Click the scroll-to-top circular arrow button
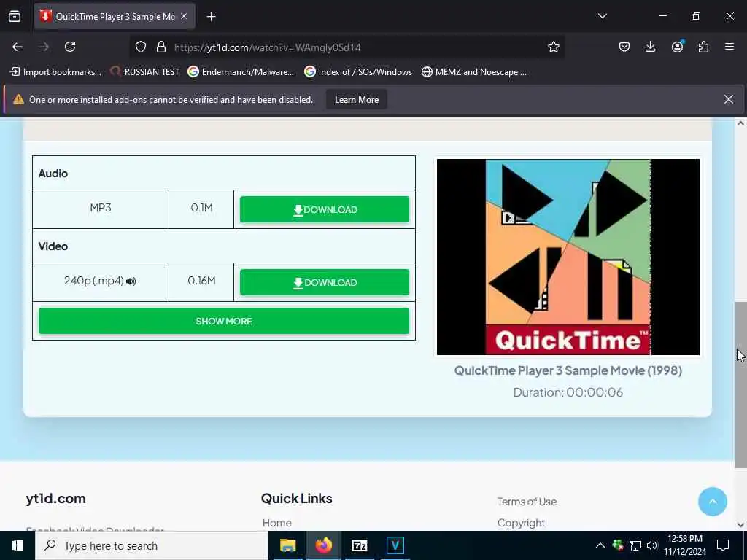Image resolution: width=747 pixels, height=560 pixels. [x=712, y=502]
